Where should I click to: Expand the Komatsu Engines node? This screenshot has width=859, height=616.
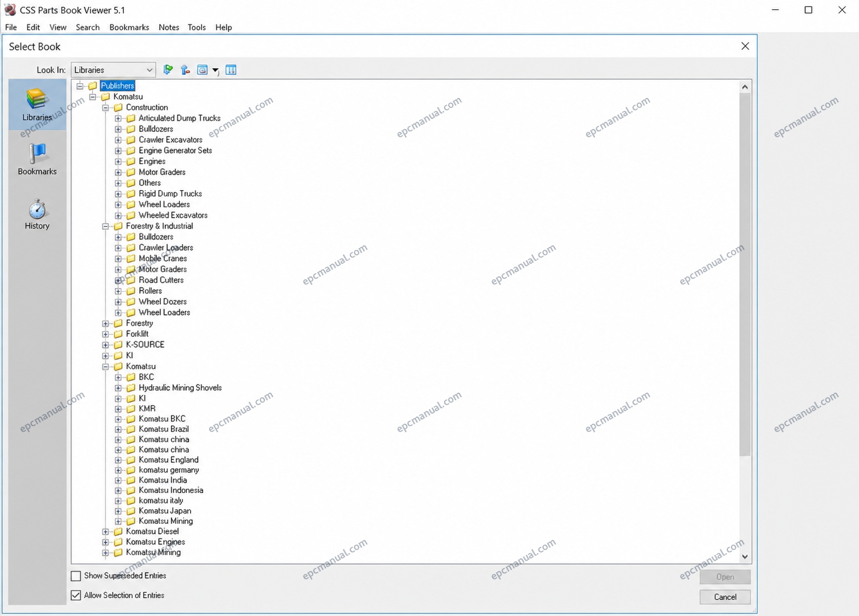point(106,542)
